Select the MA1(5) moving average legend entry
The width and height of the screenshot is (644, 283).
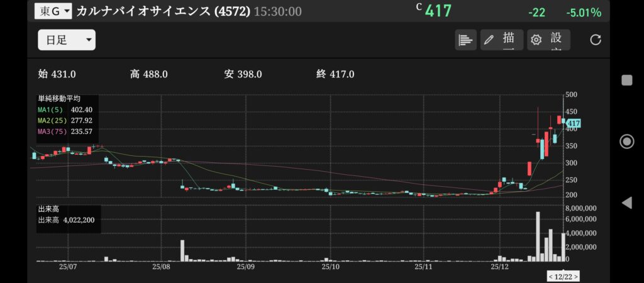[x=65, y=109]
